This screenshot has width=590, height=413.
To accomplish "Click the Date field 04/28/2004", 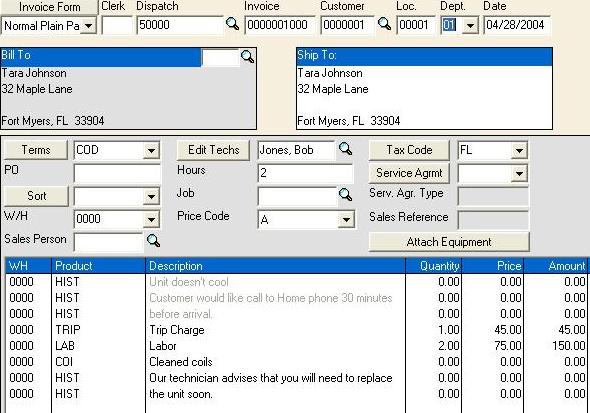I will (517, 25).
